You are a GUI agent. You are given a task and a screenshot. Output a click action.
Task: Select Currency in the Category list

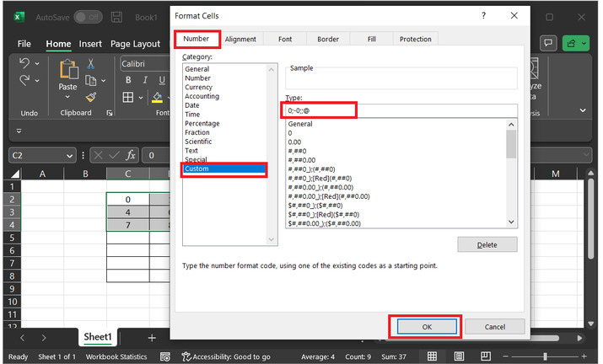pos(199,87)
